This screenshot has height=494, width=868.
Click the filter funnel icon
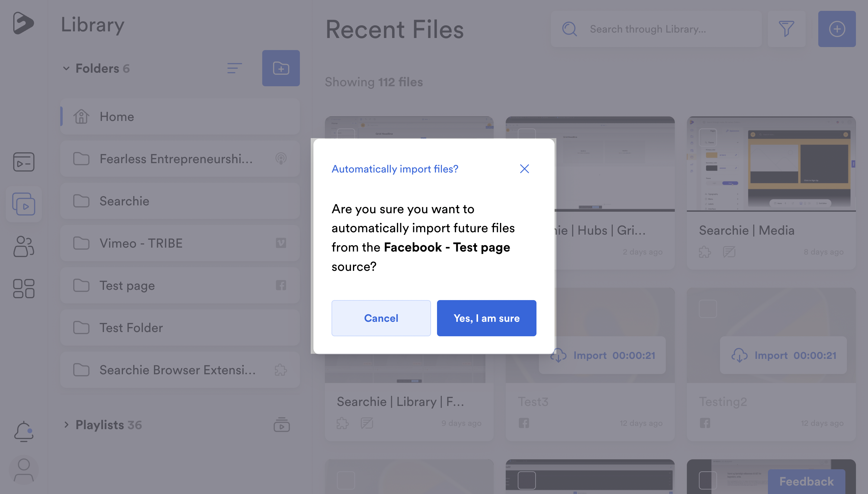[x=787, y=29]
